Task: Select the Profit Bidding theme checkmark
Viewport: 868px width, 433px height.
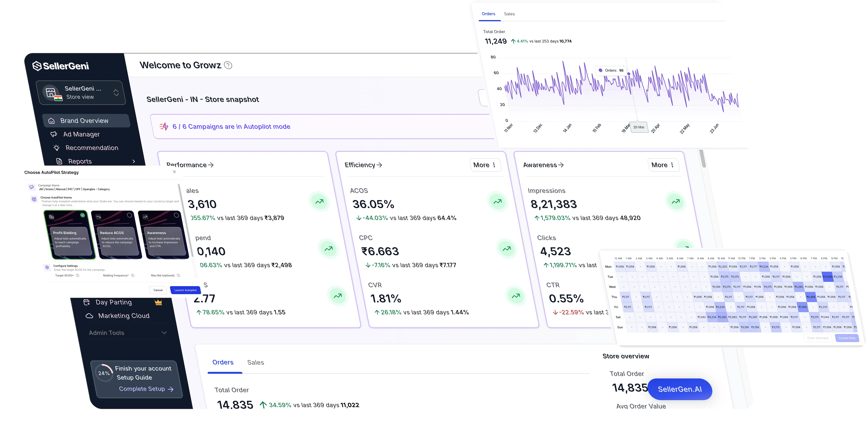Action: click(82, 215)
